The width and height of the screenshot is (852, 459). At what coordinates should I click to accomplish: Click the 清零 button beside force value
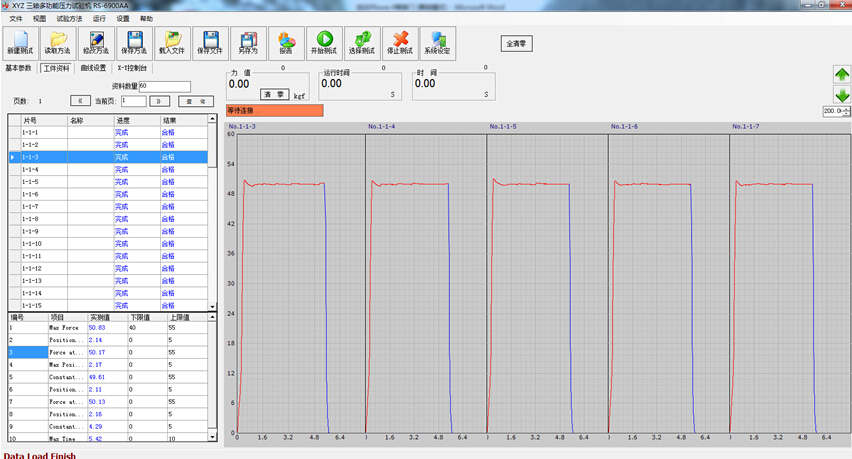274,94
